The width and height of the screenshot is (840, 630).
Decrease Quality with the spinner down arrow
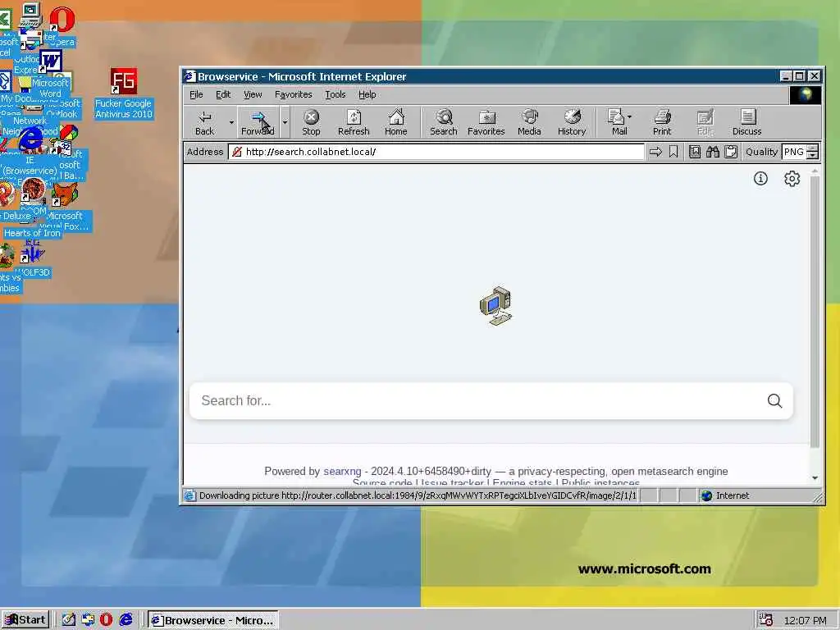click(x=813, y=155)
